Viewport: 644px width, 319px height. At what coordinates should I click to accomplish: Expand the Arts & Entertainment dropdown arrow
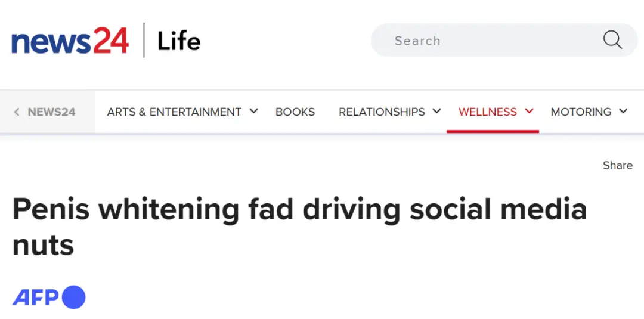tap(253, 111)
